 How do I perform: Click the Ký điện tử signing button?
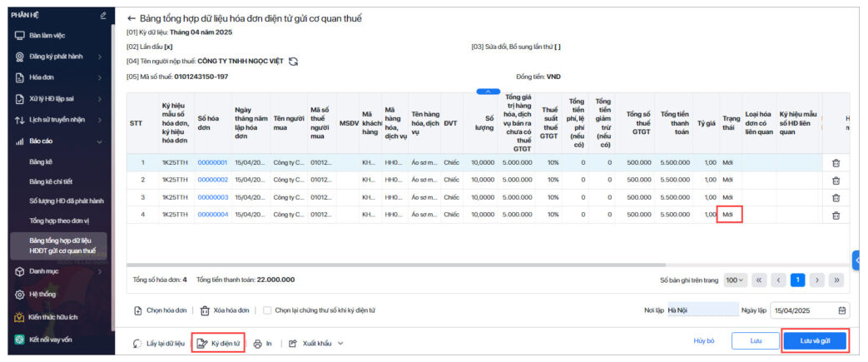tap(219, 343)
